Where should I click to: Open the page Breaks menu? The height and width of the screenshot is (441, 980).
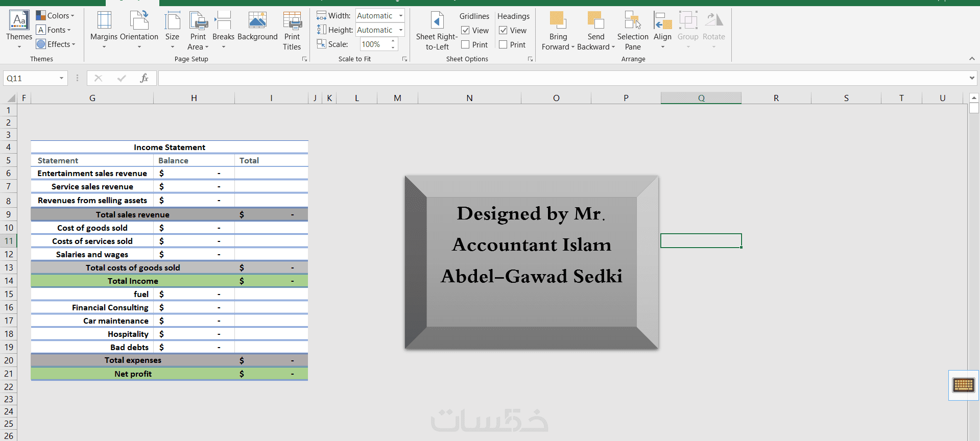click(x=223, y=30)
